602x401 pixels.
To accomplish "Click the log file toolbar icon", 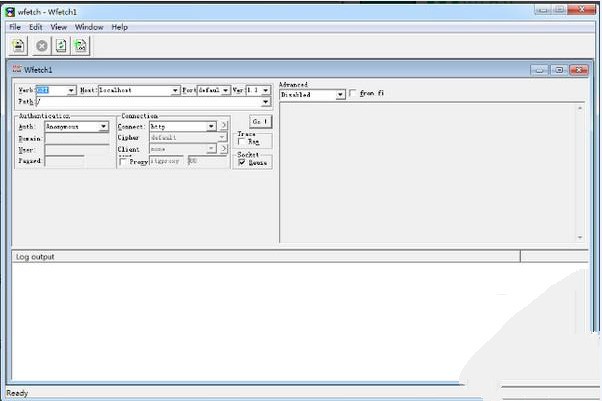I will (x=80, y=46).
